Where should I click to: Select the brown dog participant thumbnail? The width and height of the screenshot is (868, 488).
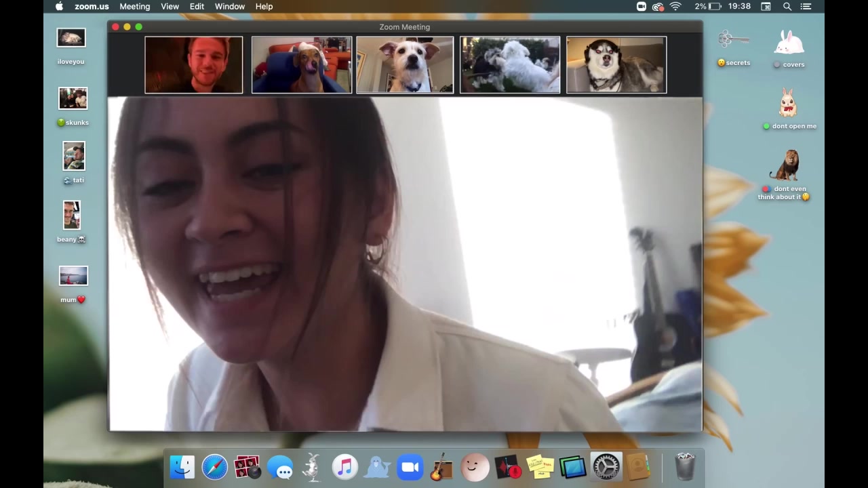point(301,64)
